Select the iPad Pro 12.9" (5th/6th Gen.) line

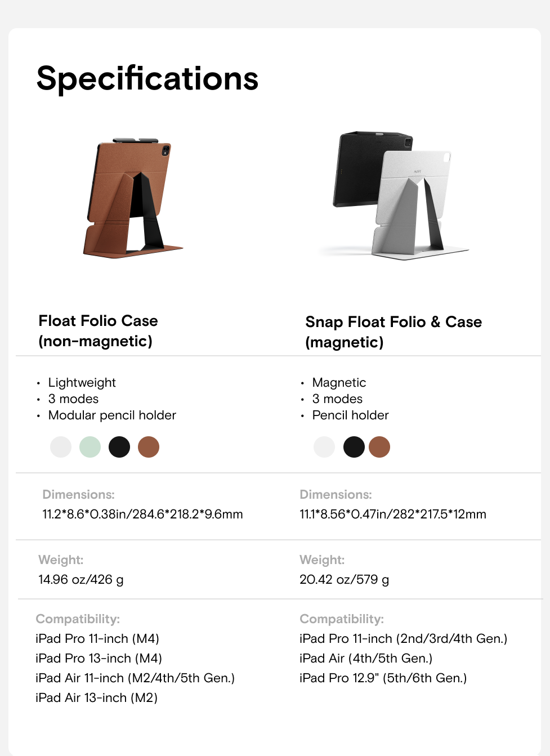pos(383,678)
